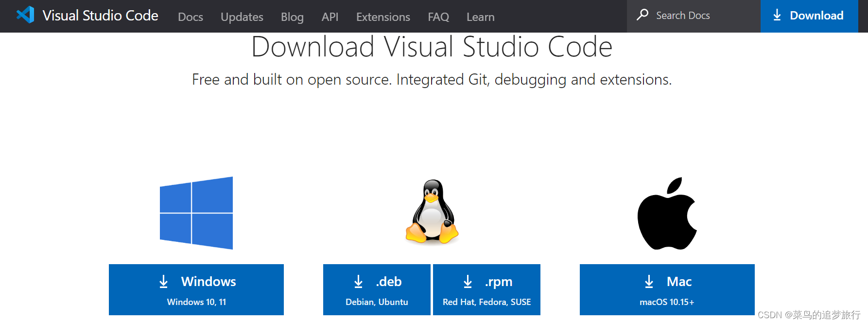
Task: Focus the Search Docs field
Action: (694, 16)
